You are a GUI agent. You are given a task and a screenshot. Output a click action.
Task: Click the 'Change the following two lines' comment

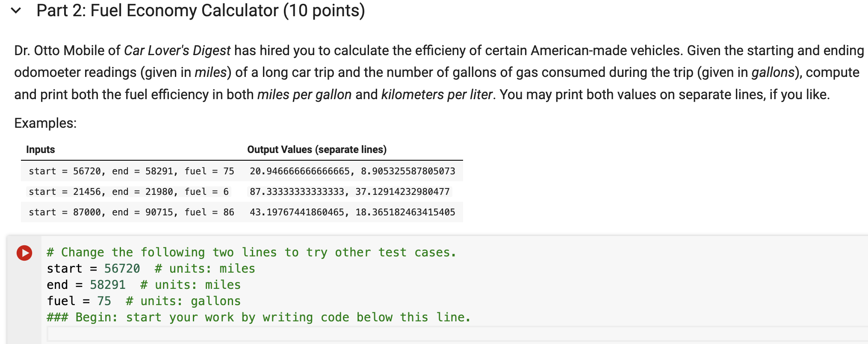point(251,252)
